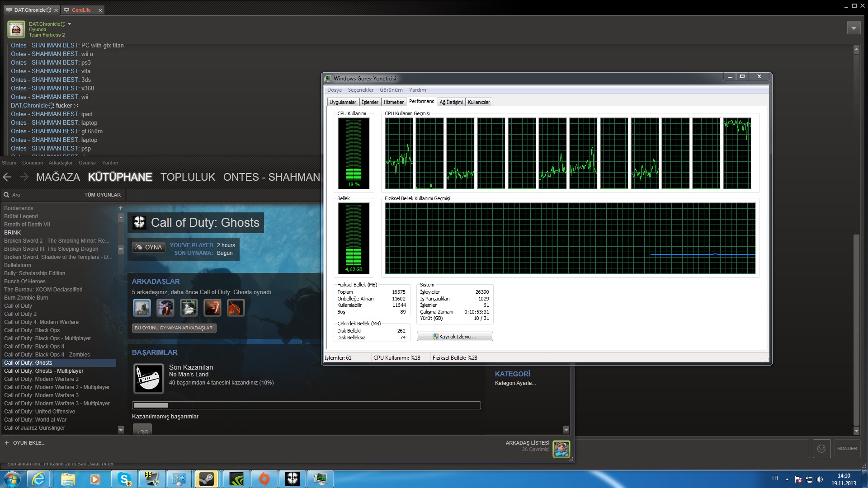The height and width of the screenshot is (488, 868).
Task: Click BU OYUNU OYNAYAN ARKADAŞLAR button
Action: click(x=174, y=328)
